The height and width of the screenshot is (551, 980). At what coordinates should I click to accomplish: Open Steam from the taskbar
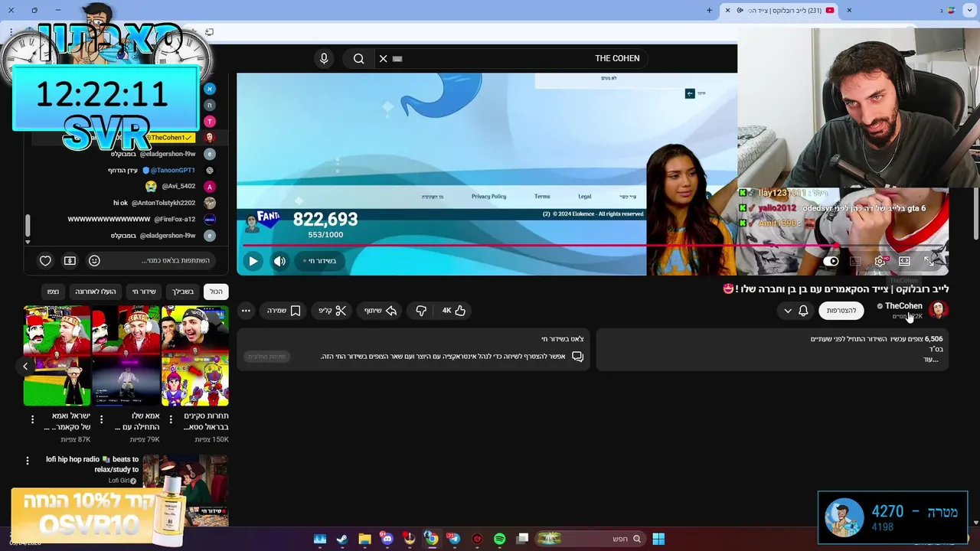[342, 539]
